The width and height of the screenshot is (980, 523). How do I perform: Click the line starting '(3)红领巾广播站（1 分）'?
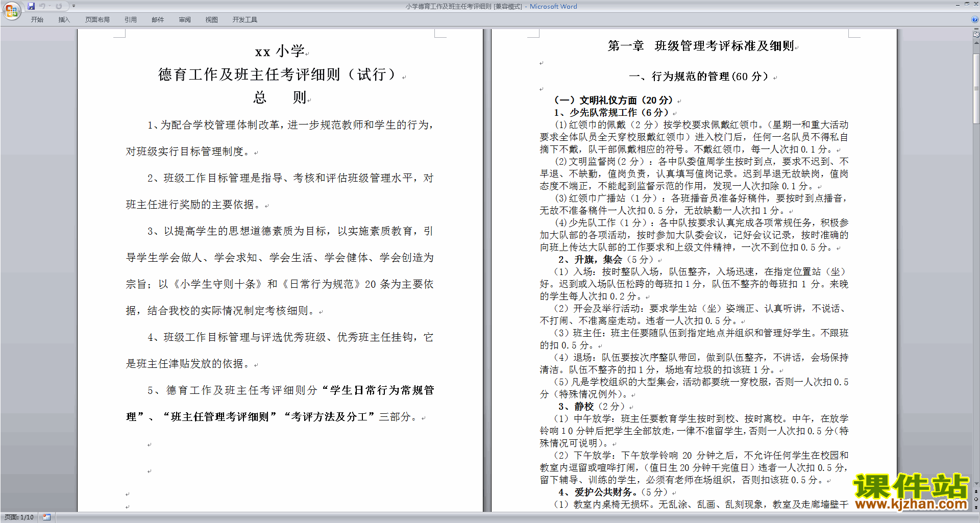(702, 198)
